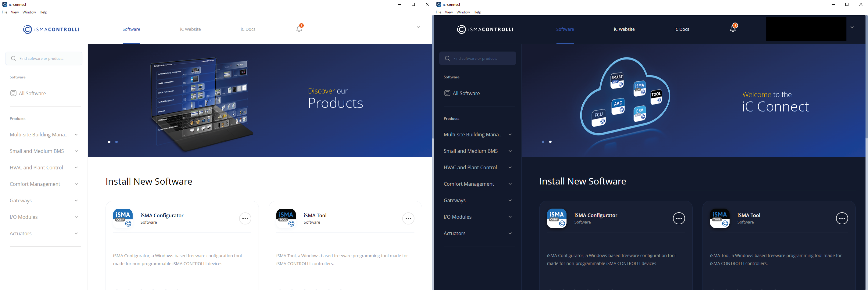Open Window menu in left window

point(29,12)
